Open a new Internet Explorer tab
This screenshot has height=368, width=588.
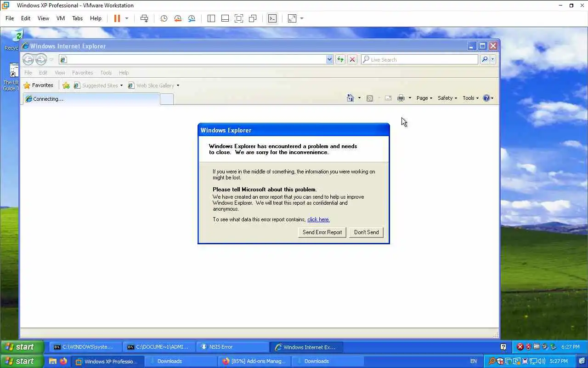click(x=167, y=99)
